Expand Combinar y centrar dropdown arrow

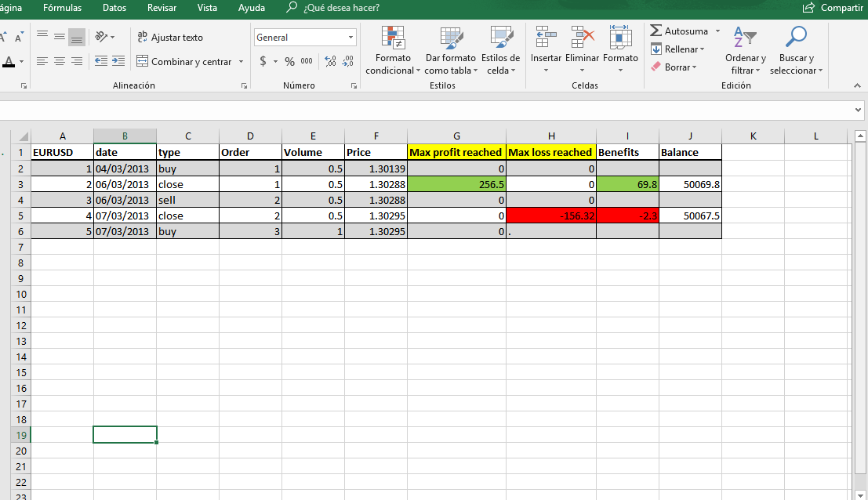(241, 61)
